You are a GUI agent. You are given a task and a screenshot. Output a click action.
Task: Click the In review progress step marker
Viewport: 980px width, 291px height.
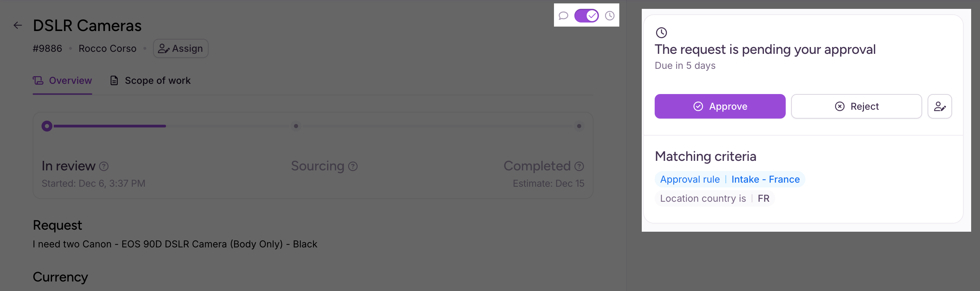47,126
